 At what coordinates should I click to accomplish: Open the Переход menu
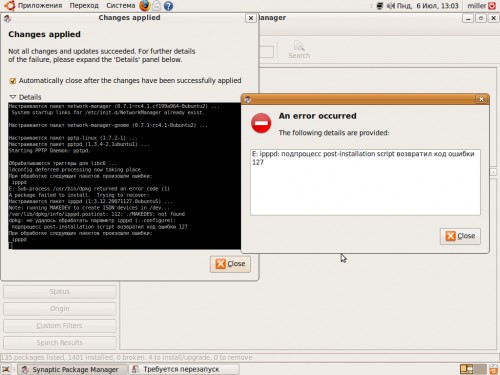click(x=84, y=6)
